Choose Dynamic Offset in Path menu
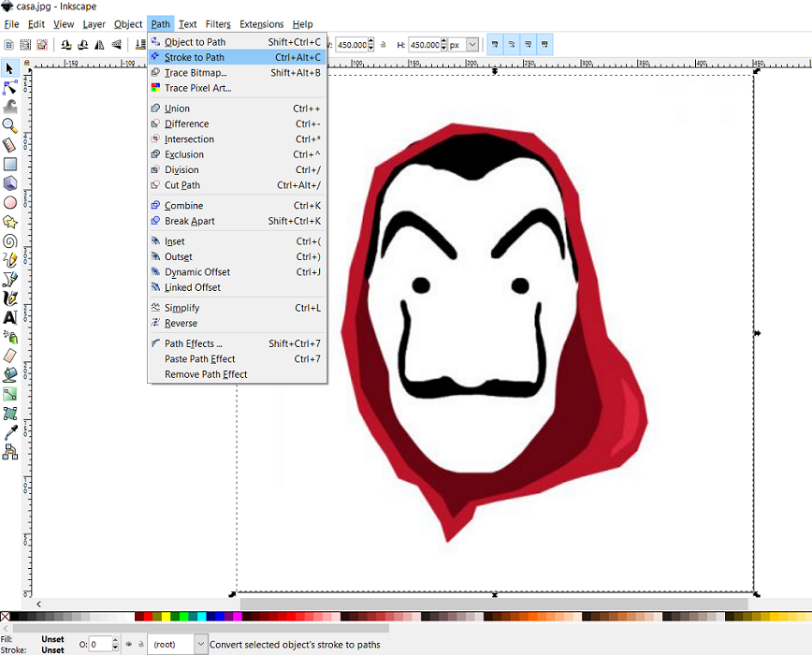The height and width of the screenshot is (655, 812). [238, 272]
